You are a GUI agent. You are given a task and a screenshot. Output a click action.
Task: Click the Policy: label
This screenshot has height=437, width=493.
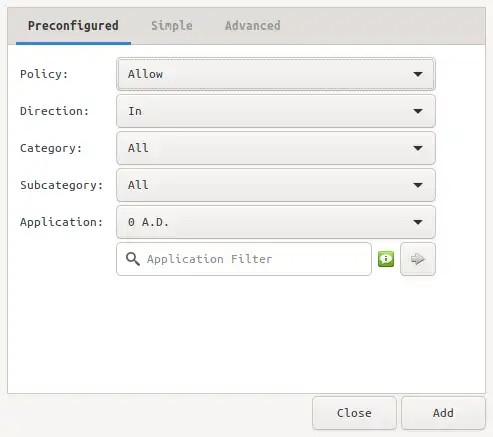[x=44, y=74]
